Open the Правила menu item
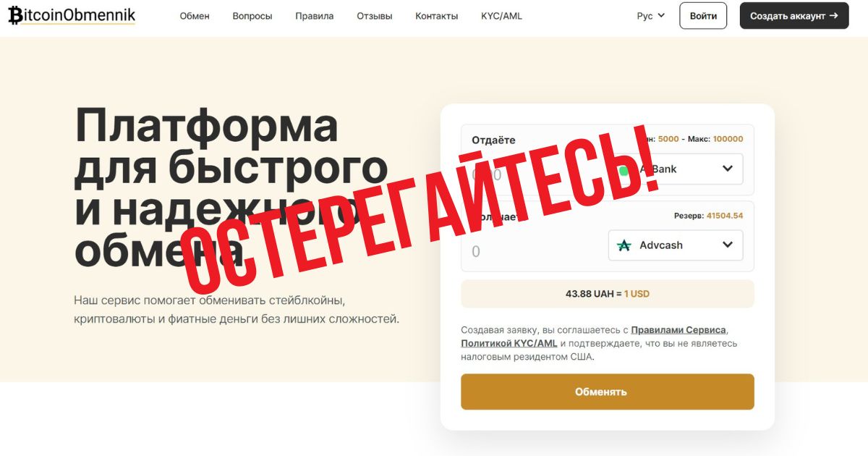The image size is (868, 456). (315, 16)
